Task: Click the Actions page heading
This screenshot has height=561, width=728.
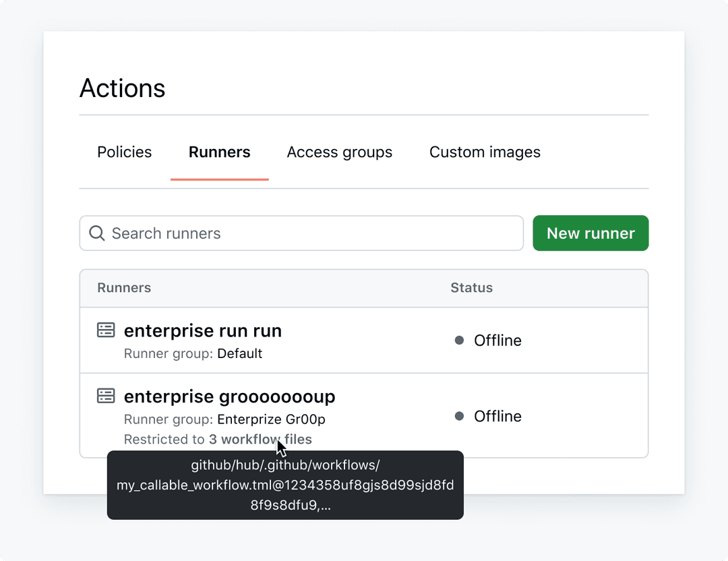Action: click(123, 88)
